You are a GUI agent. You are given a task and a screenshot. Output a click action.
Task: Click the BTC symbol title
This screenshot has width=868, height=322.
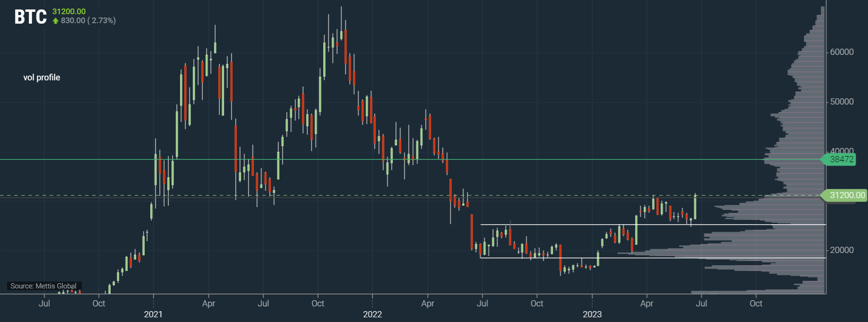tap(30, 17)
